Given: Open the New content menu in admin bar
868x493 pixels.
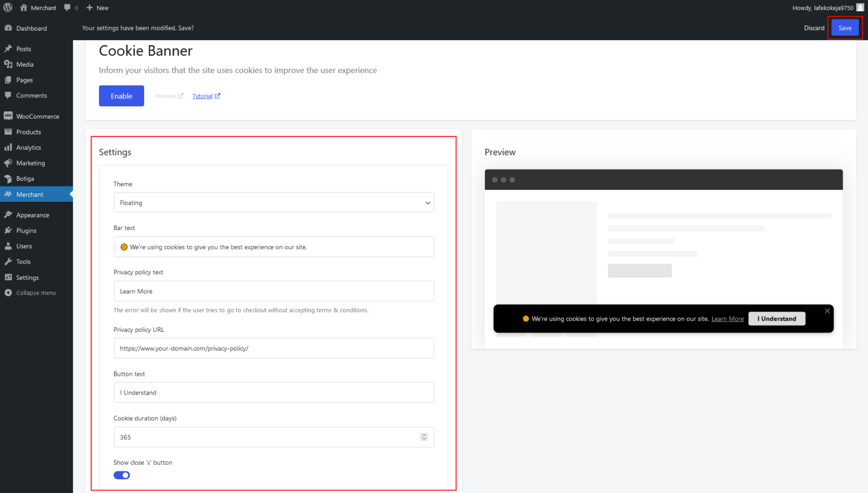Looking at the screenshot, I should click(x=97, y=8).
